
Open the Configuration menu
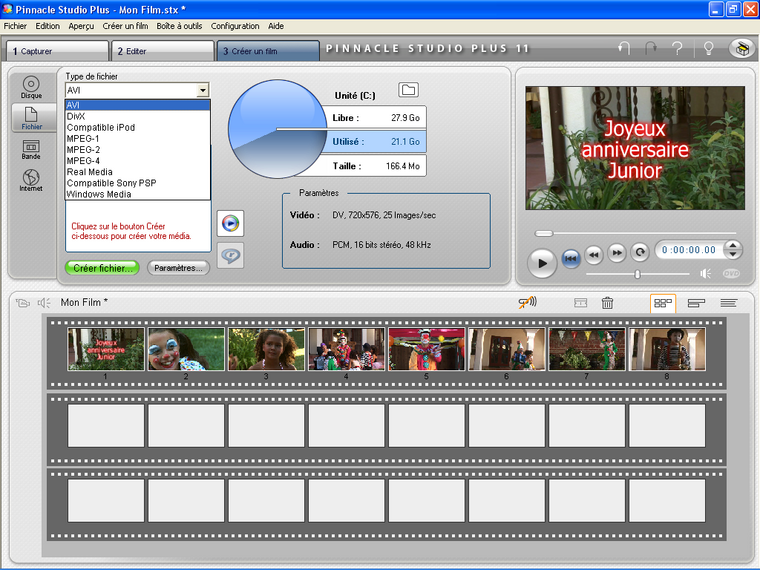point(235,26)
